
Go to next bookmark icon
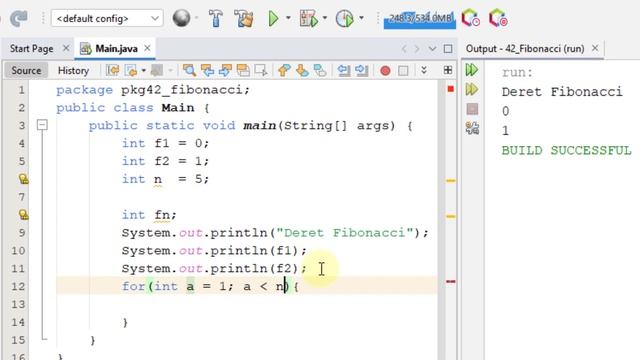302,71
